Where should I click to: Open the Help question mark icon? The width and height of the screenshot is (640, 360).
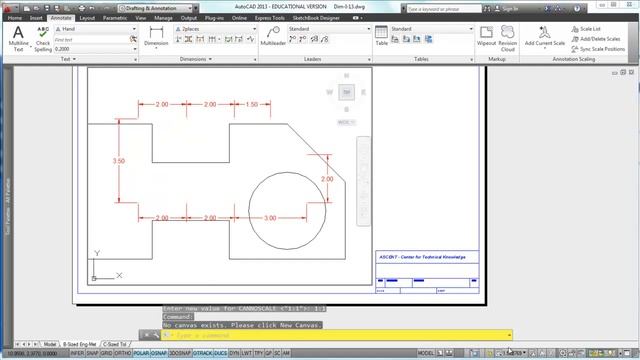pyautogui.click(x=577, y=8)
